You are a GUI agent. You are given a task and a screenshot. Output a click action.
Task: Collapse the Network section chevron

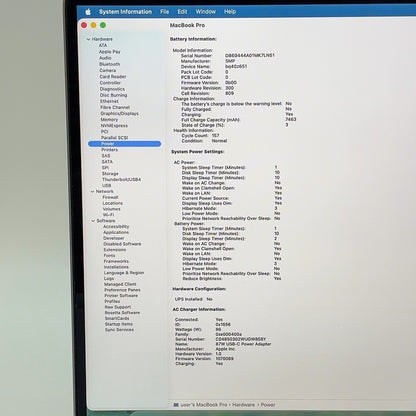[x=92, y=191]
